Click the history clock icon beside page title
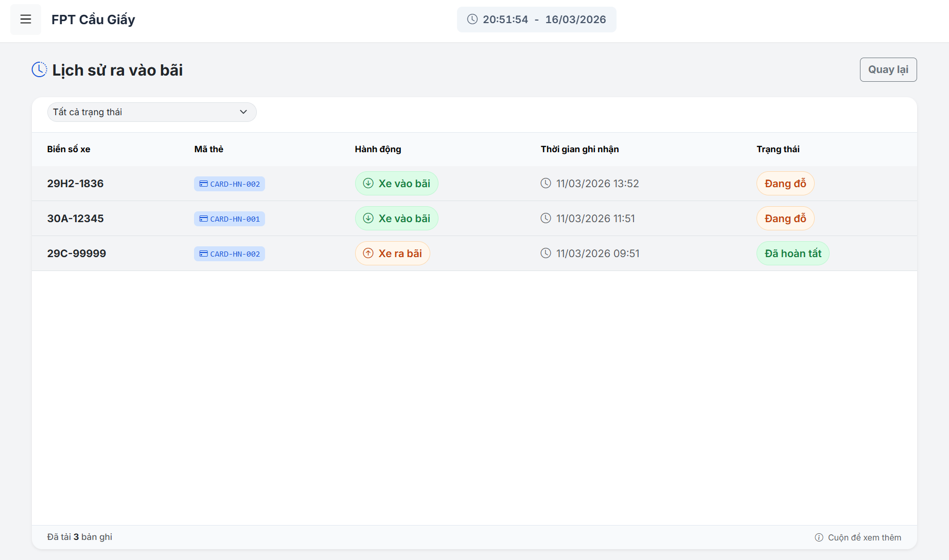 (x=39, y=69)
